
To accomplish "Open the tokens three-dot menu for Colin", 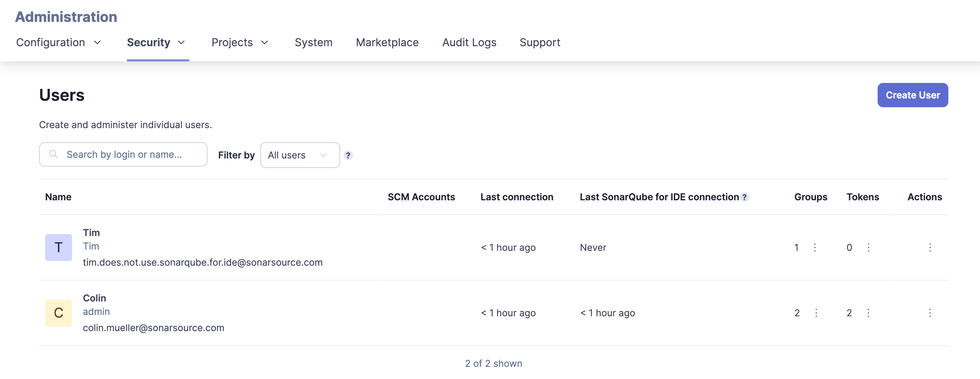I will pos(869,313).
